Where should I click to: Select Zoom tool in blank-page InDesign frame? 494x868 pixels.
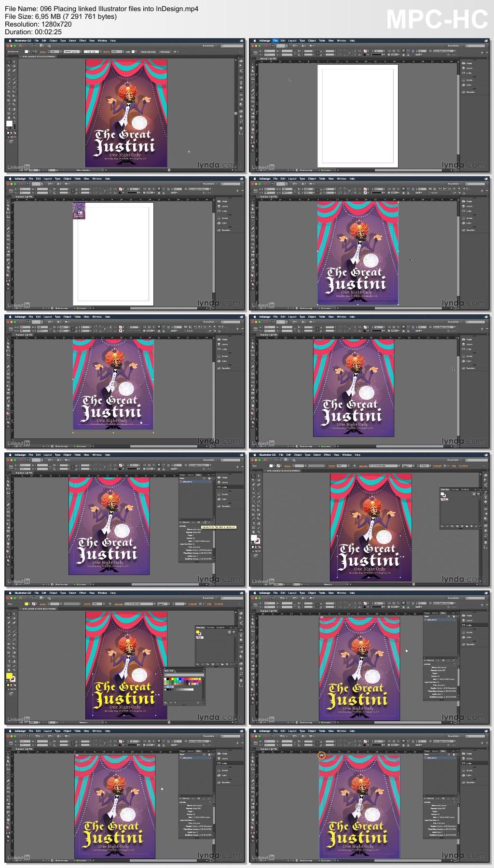[x=253, y=133]
